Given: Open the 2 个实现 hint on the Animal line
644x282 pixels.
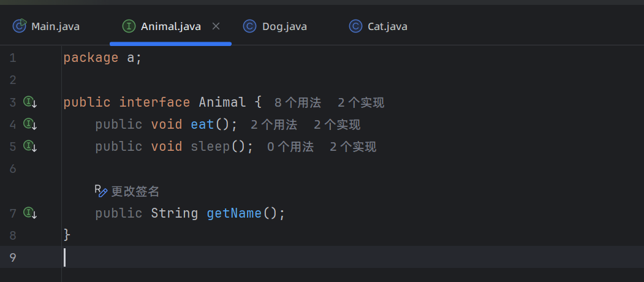Looking at the screenshot, I should [x=361, y=103].
